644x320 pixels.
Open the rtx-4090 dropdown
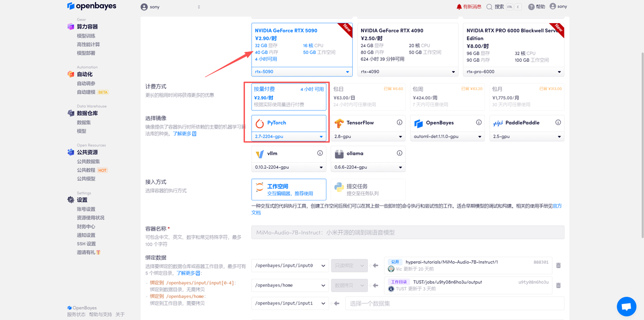click(408, 72)
